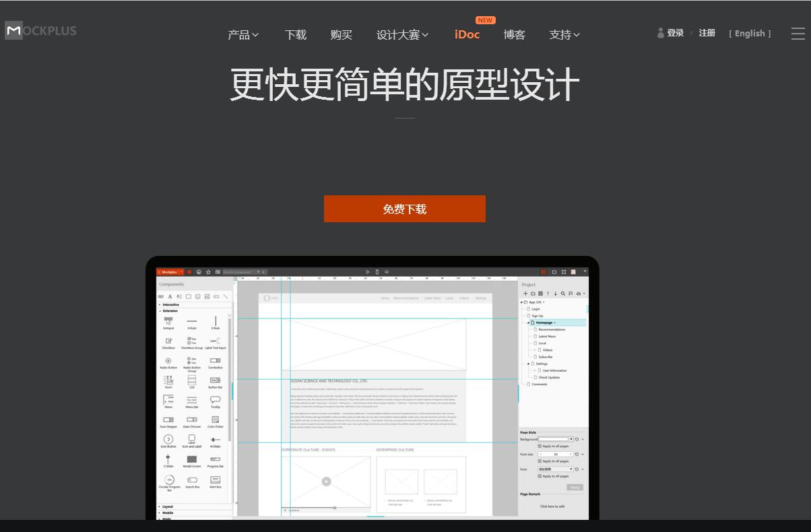The image size is (811, 532).
Task: Check 'Apply to all pages' under Font size
Action: click(540, 461)
